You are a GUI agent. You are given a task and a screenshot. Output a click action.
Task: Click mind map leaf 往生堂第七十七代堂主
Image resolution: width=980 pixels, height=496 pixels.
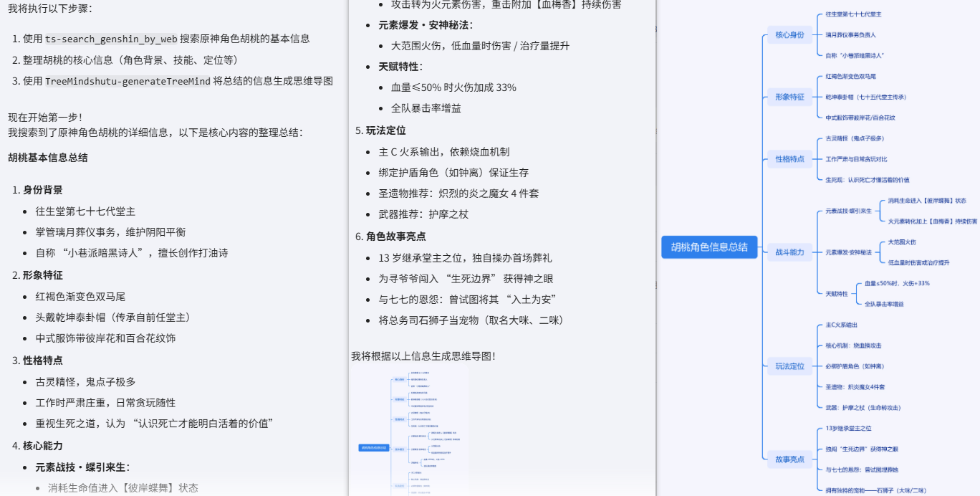(x=853, y=14)
